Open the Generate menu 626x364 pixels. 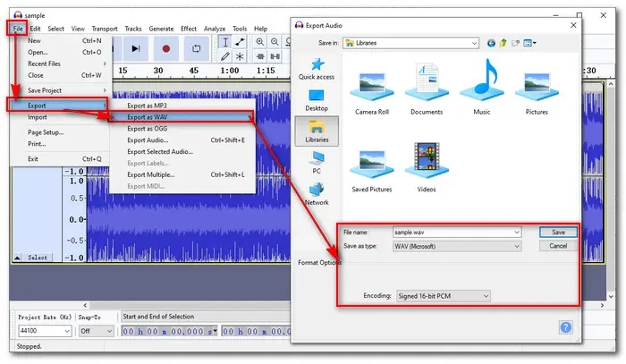[x=161, y=29]
